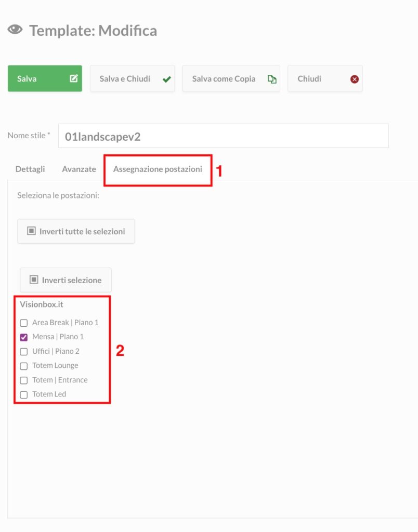Viewport: 418px width, 532px height.
Task: Click square icon in Inverti tutte le selezioni
Action: (x=31, y=231)
